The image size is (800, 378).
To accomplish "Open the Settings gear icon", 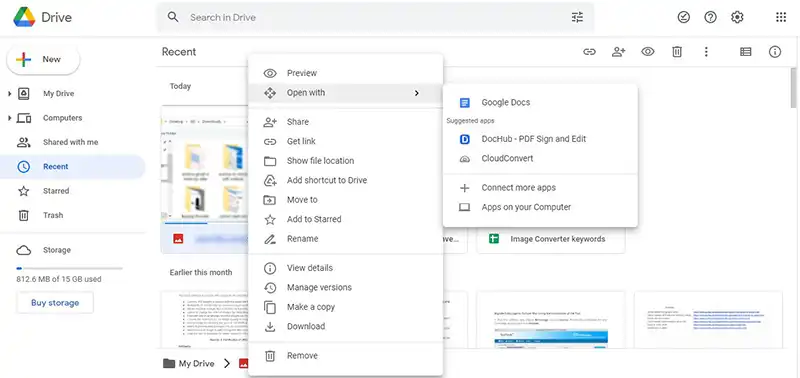I will click(x=737, y=17).
